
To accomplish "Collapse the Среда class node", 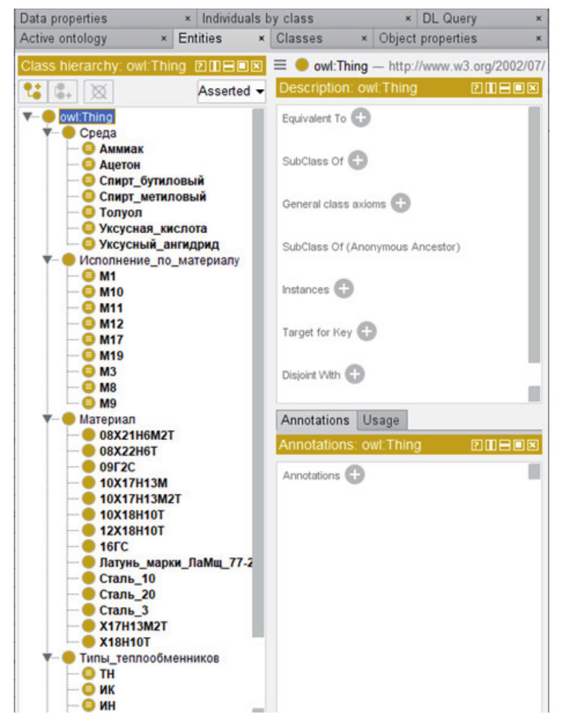I will tap(47, 133).
